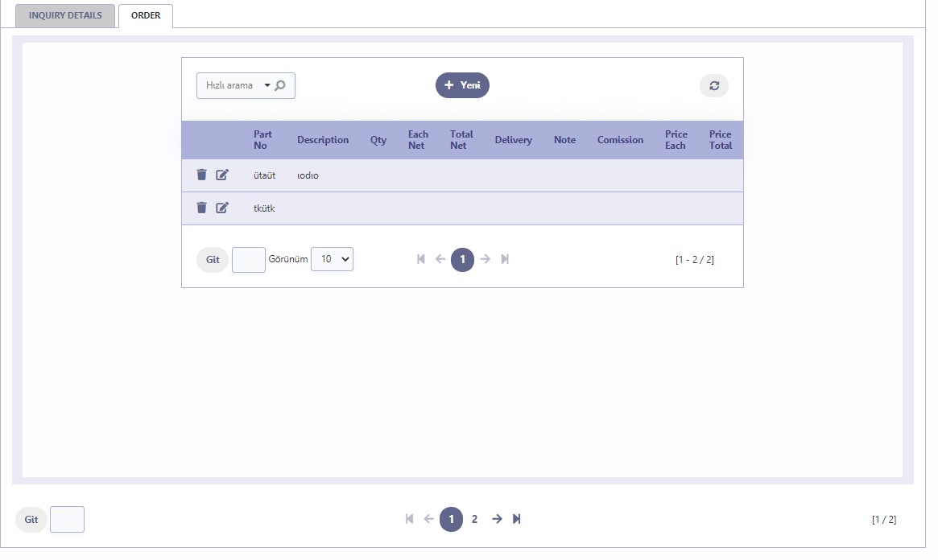Go to next page in the order grid

486,259
